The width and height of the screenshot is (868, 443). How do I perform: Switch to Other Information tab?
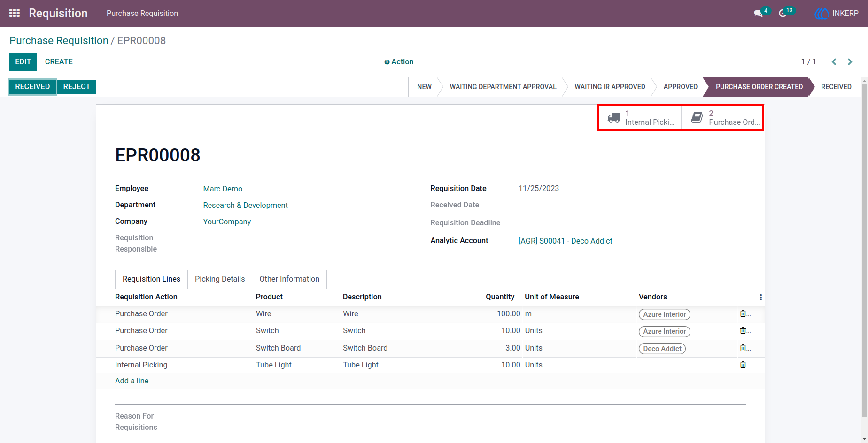(289, 279)
